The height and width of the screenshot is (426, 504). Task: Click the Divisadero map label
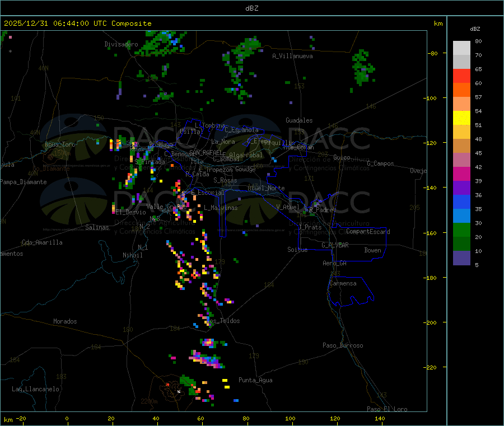pos(121,44)
